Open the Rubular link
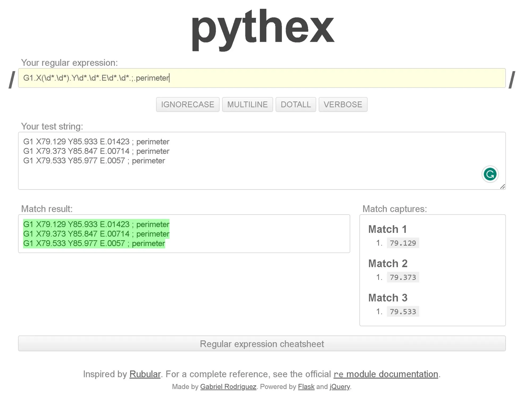The height and width of the screenshot is (405, 532). [145, 374]
